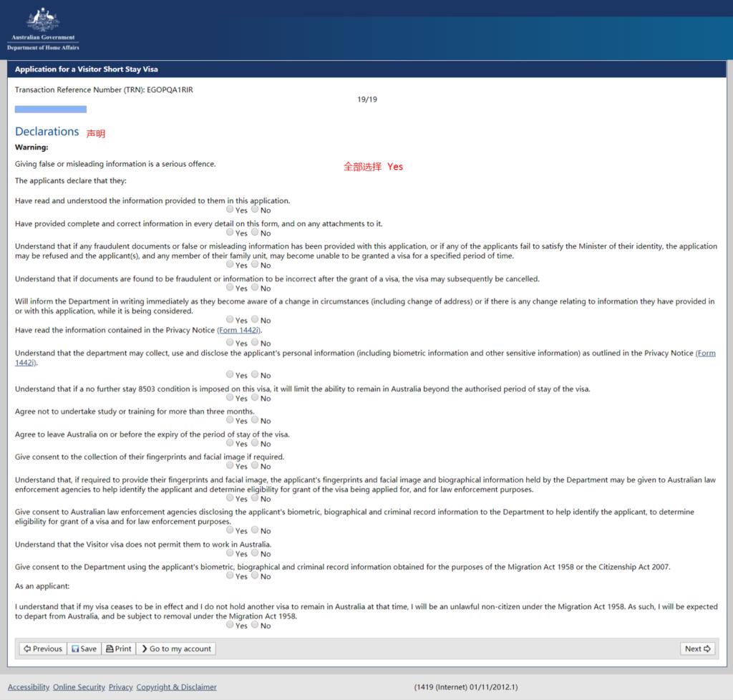Open Form 1442i link after 'Have read the information'
Image resolution: width=733 pixels, height=700 pixels.
coord(239,330)
